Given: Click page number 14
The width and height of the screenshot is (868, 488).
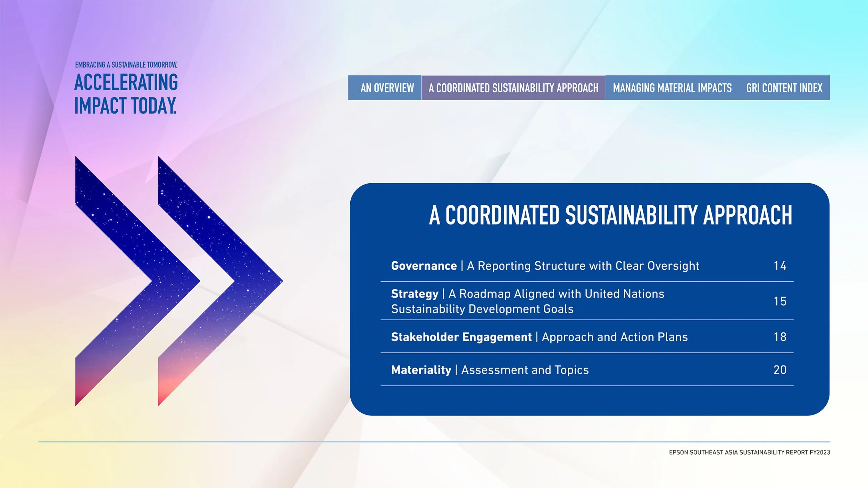Looking at the screenshot, I should [x=780, y=266].
